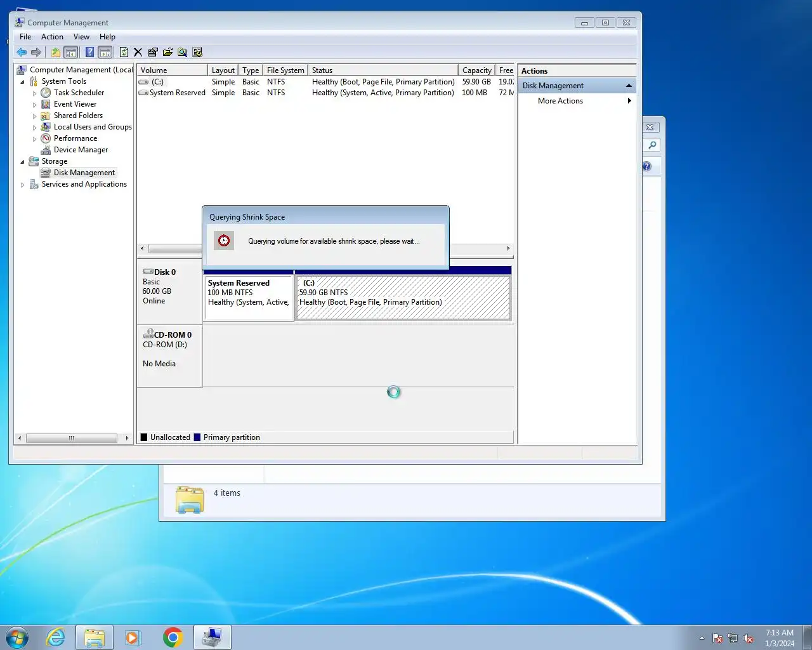Click the Delete X toolbar icon
The height and width of the screenshot is (650, 812).
pyautogui.click(x=138, y=53)
